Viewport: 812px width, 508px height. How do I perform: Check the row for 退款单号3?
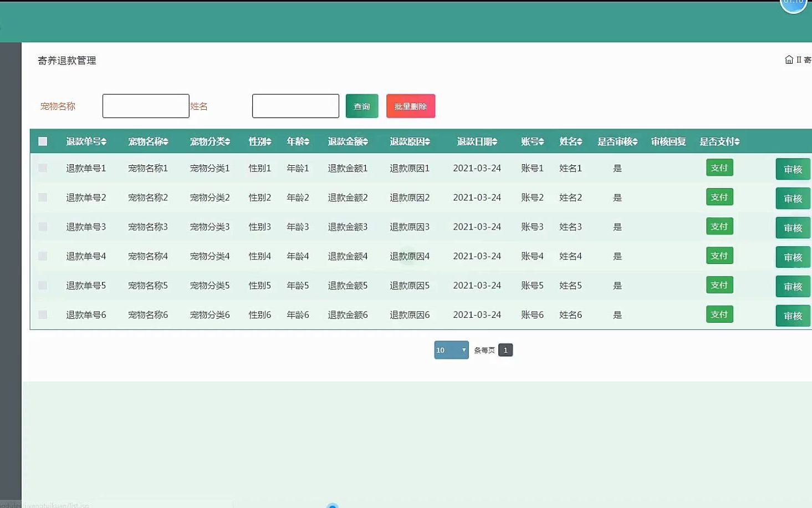43,227
